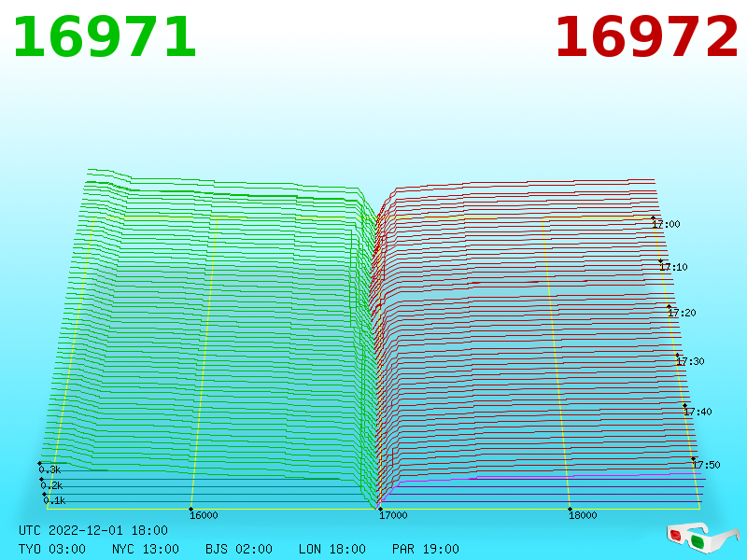Click the green bid price 16971
747x560 pixels.
pyautogui.click(x=105, y=37)
